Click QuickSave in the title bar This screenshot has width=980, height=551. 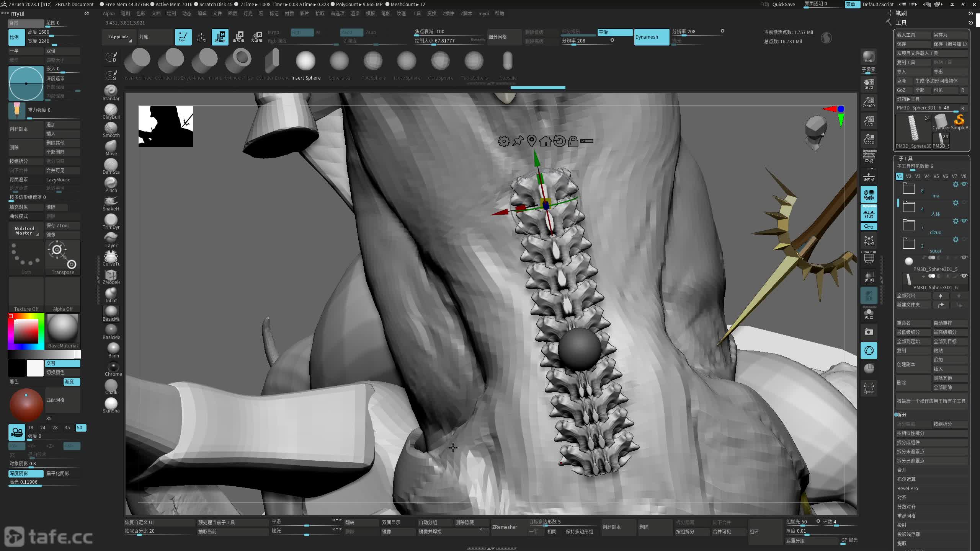(x=783, y=4)
